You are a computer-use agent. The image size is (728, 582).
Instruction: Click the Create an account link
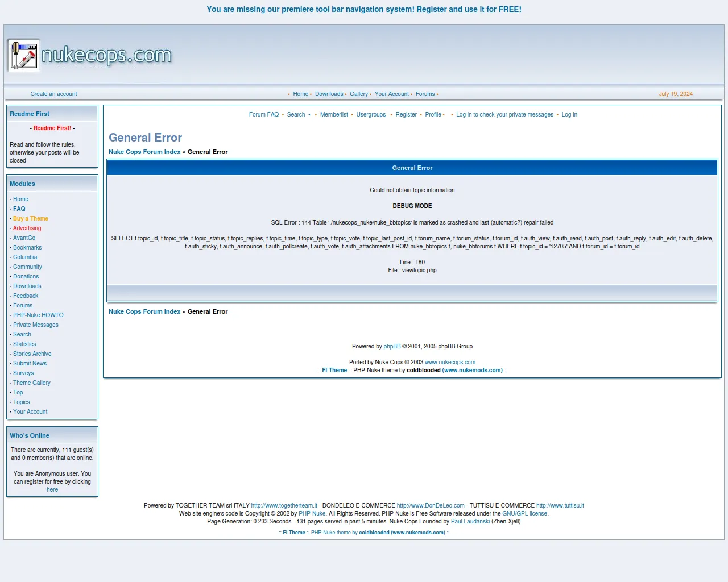tap(53, 94)
